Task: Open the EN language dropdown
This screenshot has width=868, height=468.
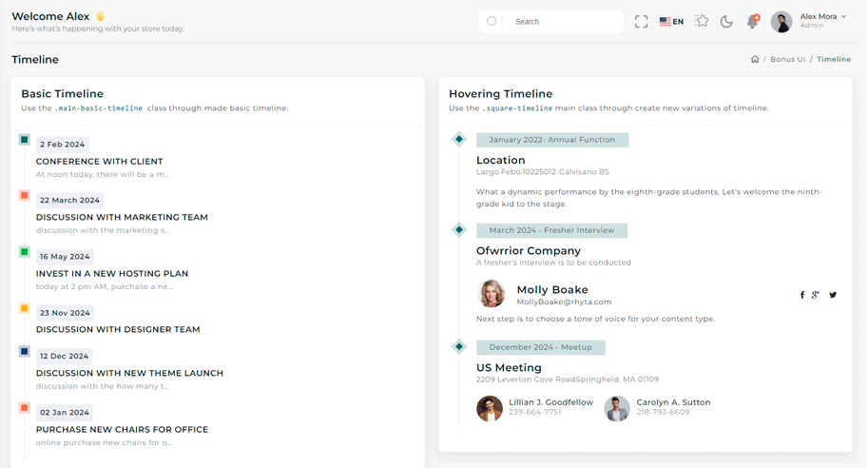Action: tap(671, 21)
